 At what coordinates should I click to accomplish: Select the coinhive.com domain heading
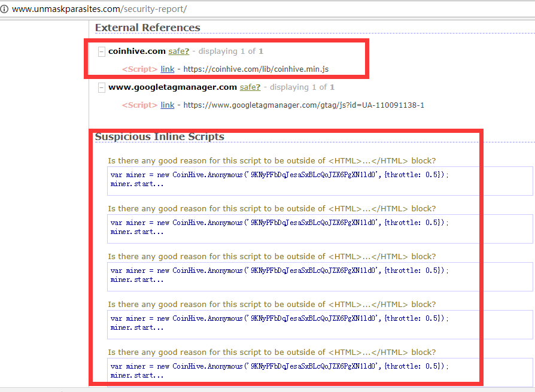coord(137,51)
